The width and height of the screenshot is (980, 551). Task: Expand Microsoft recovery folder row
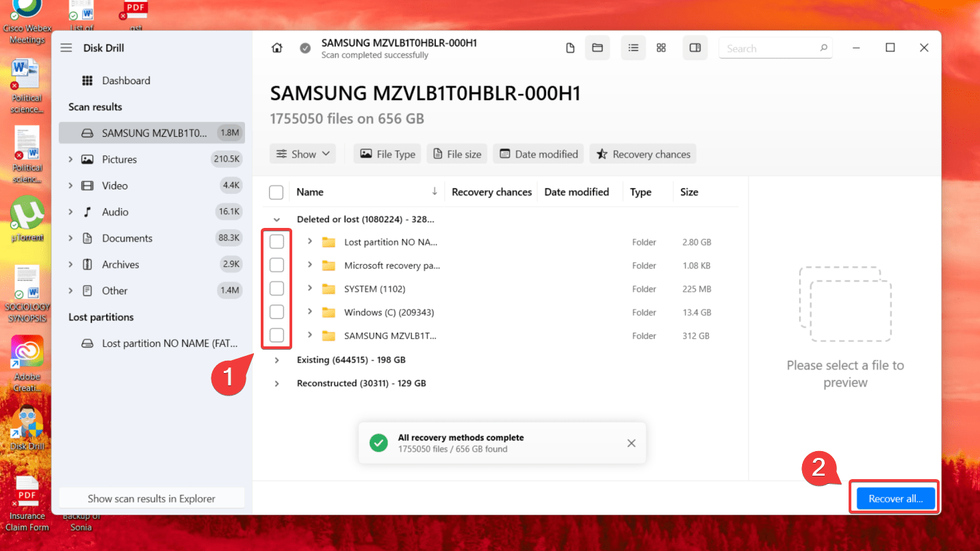(309, 265)
